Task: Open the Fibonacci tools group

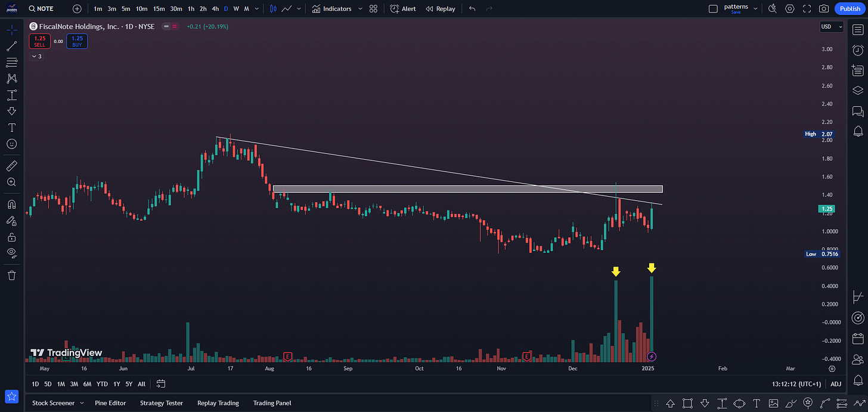Action: [x=11, y=63]
